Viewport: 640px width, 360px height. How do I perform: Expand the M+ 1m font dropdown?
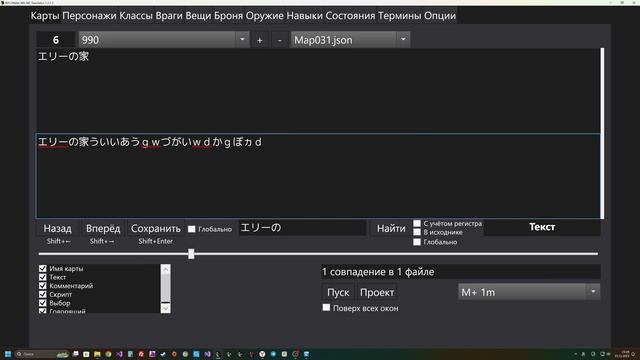[x=529, y=292]
